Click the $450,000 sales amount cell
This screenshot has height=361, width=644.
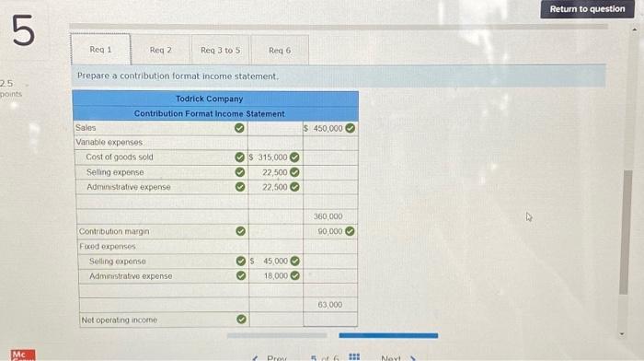click(330, 128)
